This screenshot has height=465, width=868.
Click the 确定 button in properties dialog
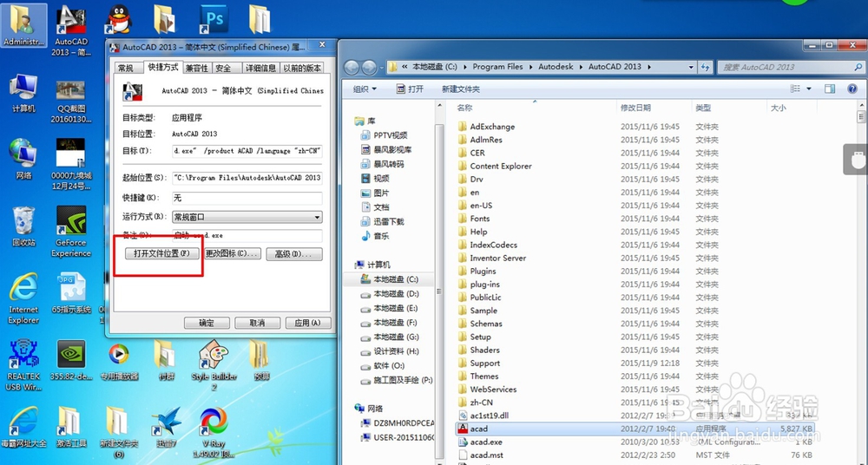tap(207, 323)
